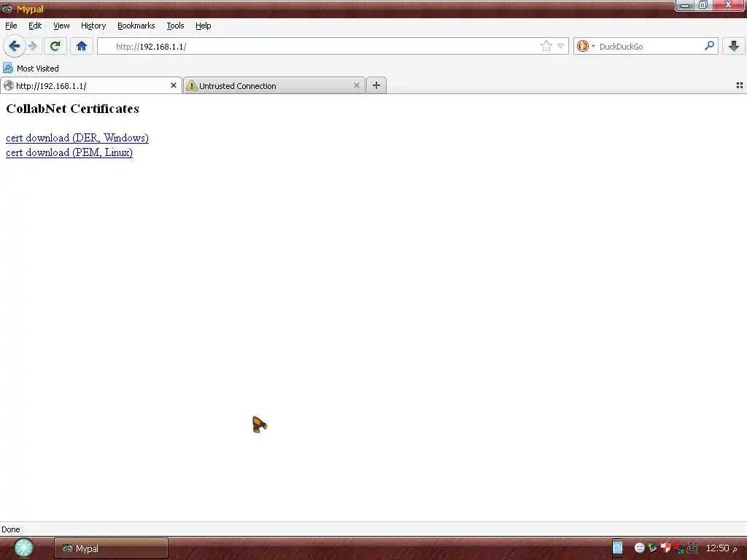The image size is (747, 560).
Task: Open the Bookmarks menu
Action: point(136,26)
